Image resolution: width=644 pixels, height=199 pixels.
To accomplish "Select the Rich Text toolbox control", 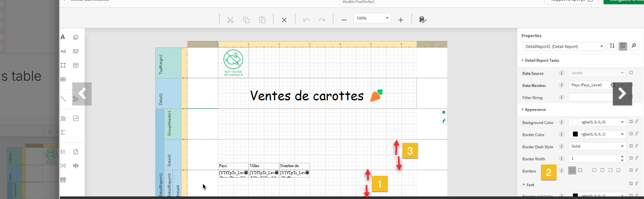I will [x=63, y=51].
